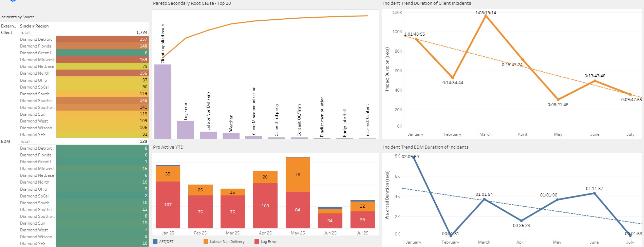The image size is (644, 247).
Task: Select the Client supplied issue Pareto bar
Action: (x=163, y=101)
